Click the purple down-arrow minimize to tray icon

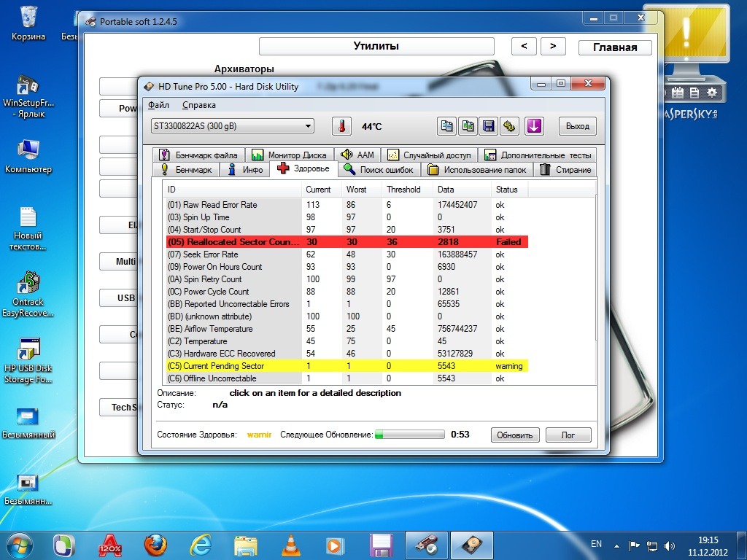click(x=534, y=126)
